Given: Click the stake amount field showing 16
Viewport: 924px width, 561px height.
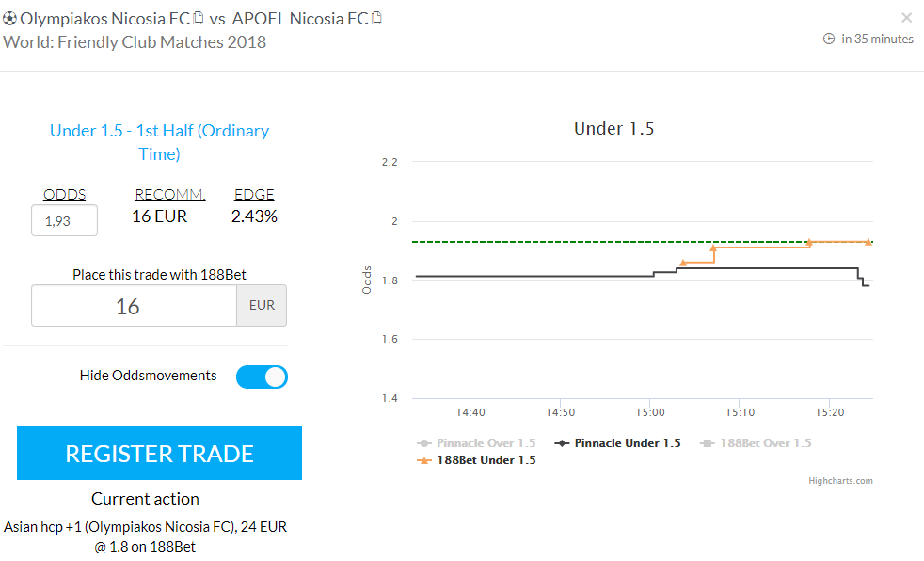Looking at the screenshot, I should [x=134, y=306].
